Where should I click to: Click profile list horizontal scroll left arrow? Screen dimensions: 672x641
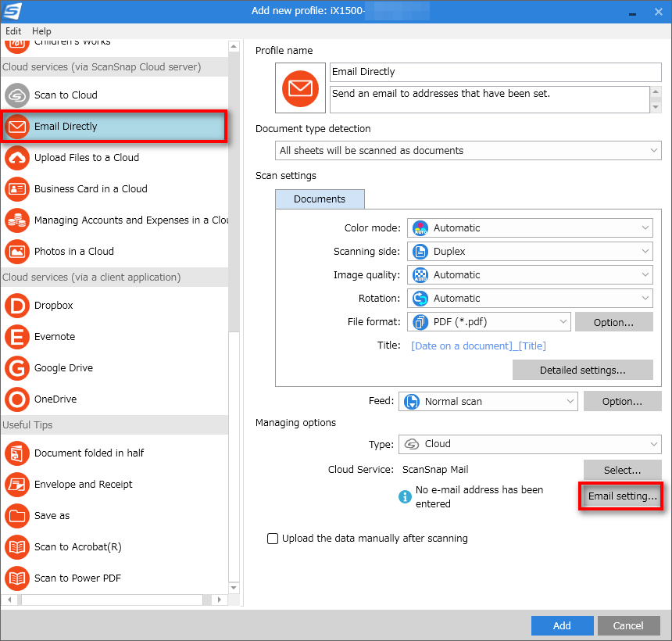click(9, 600)
